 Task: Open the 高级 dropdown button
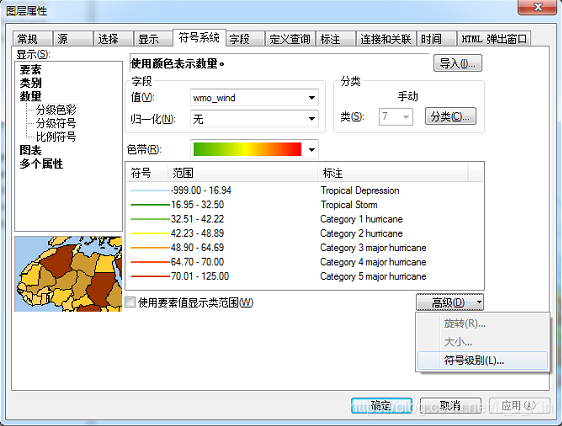coord(450,303)
